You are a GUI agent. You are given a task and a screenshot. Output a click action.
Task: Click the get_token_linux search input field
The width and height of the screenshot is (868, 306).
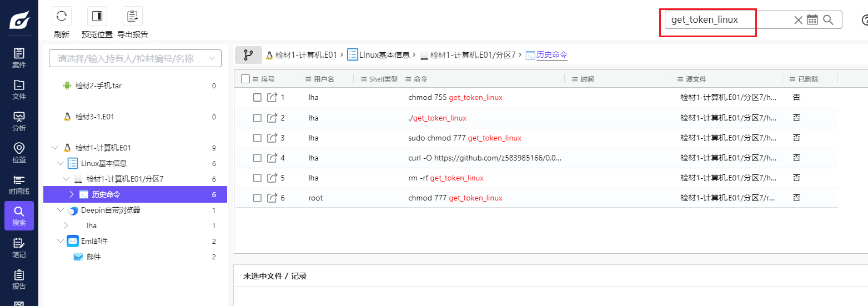coord(727,20)
